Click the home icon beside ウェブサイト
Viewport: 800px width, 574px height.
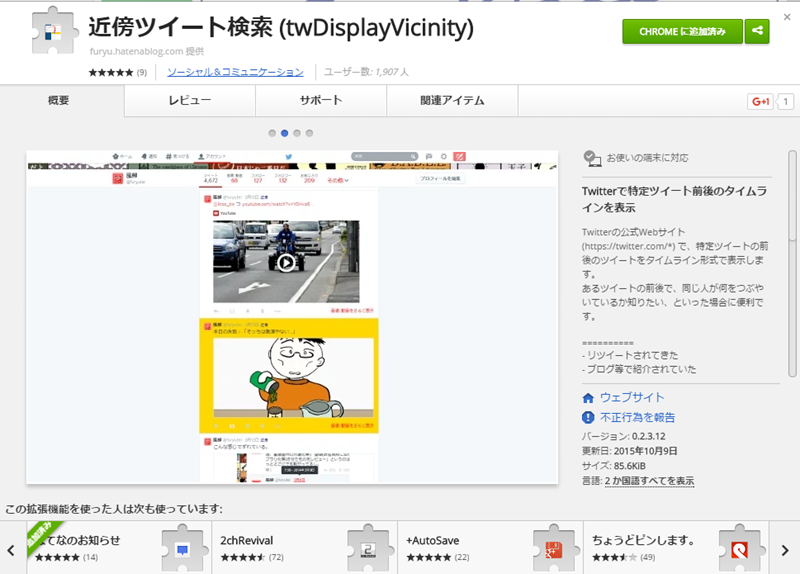coord(588,397)
